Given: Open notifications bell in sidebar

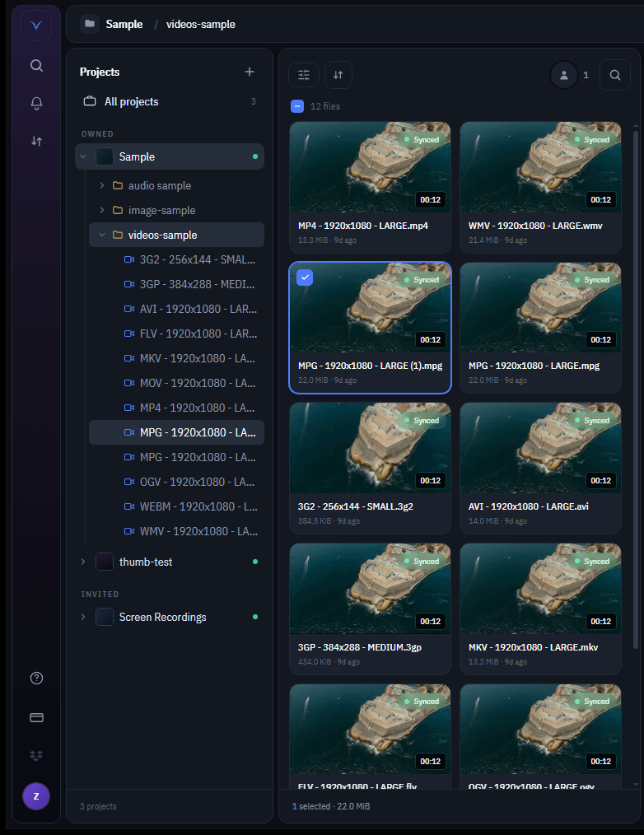Looking at the screenshot, I should click(36, 103).
